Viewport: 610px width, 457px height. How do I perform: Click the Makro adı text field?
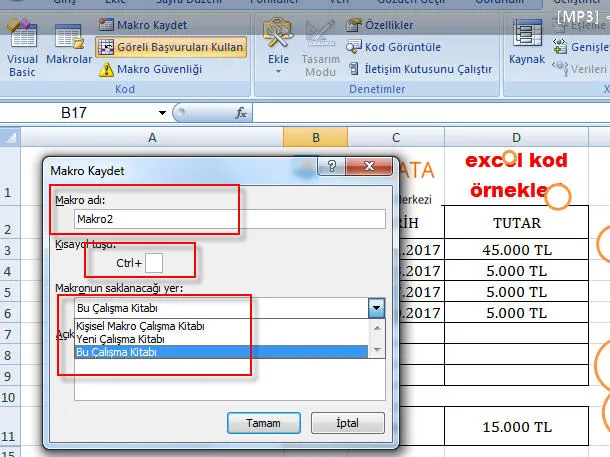(x=229, y=220)
